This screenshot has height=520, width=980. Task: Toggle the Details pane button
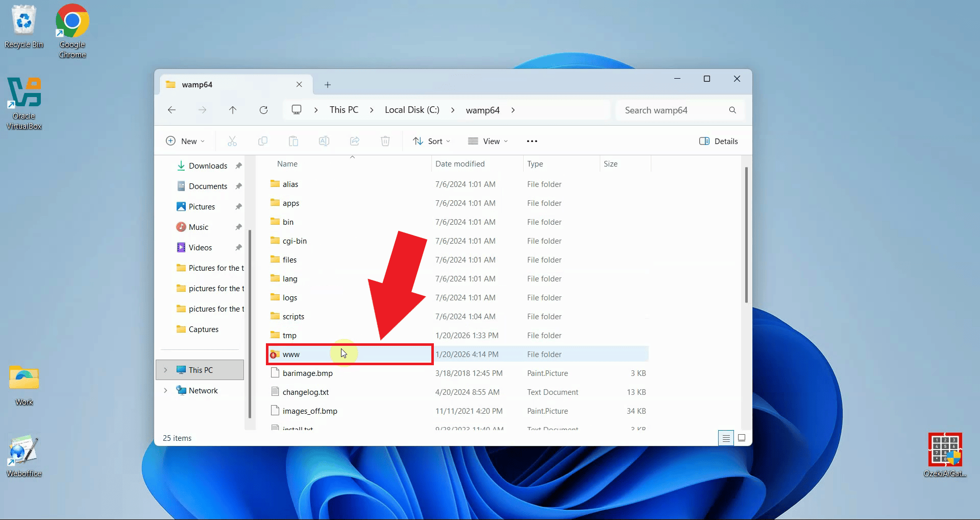[718, 141]
